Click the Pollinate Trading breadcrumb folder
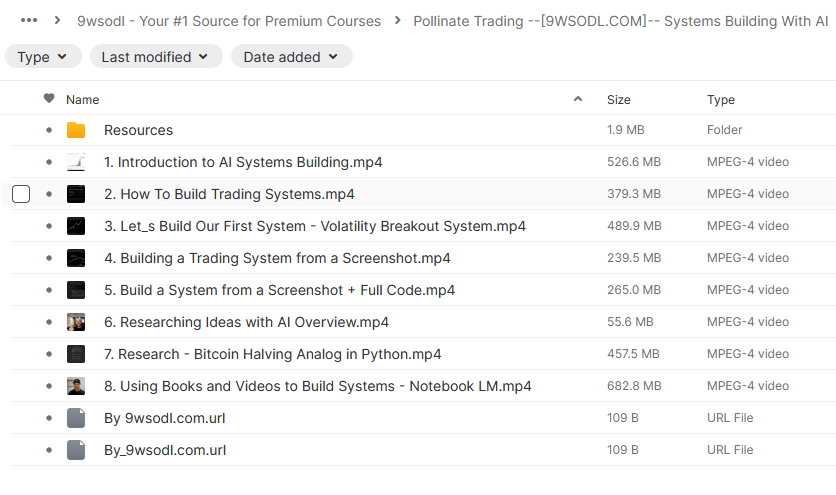The height and width of the screenshot is (495, 836). click(621, 21)
